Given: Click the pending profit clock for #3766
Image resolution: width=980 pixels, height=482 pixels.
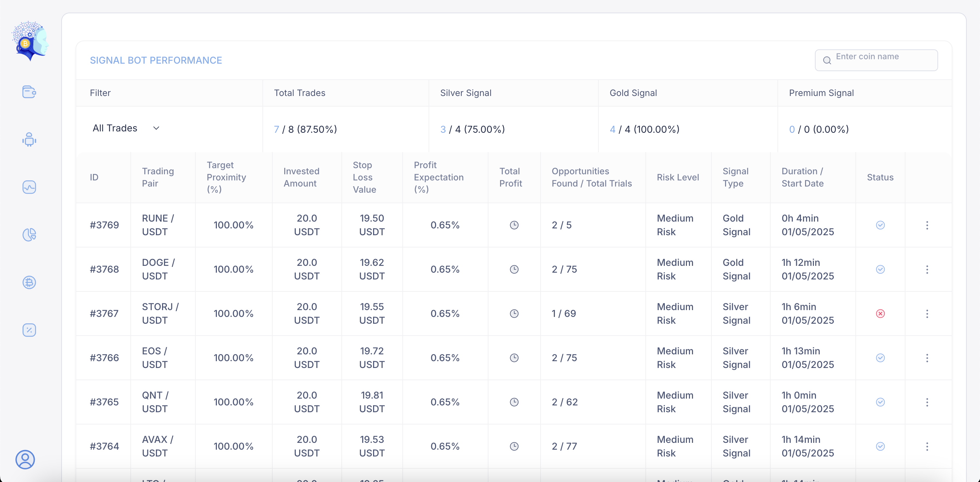Looking at the screenshot, I should click(x=514, y=358).
